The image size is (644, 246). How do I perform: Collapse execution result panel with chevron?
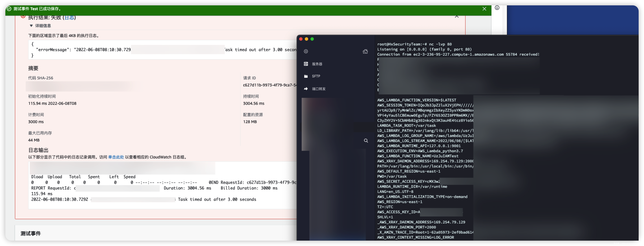[456, 17]
